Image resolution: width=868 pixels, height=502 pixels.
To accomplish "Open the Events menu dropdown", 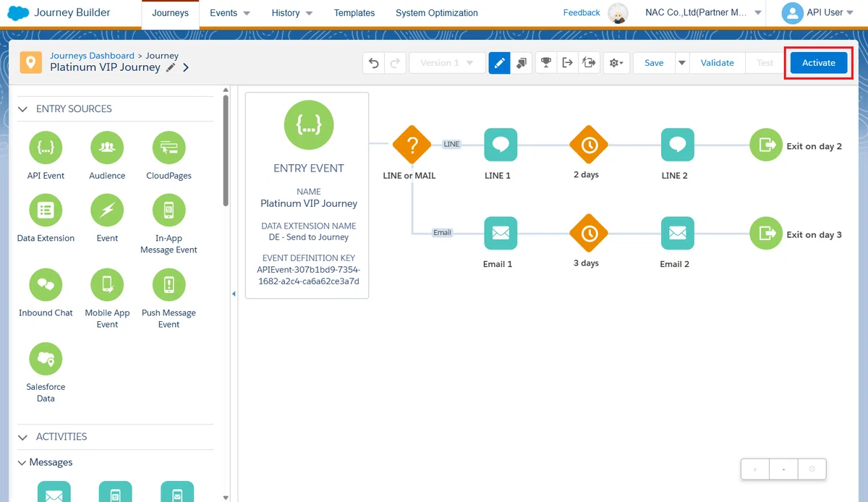I will 230,13.
